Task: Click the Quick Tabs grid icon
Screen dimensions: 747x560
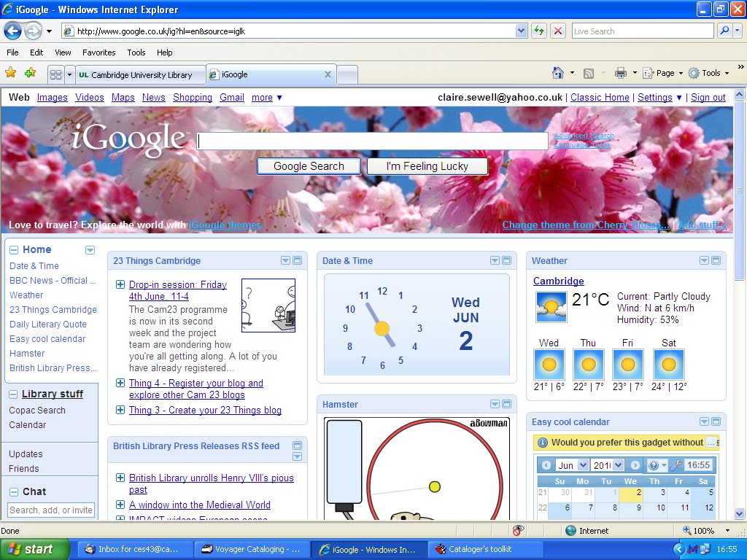Action: 55,74
